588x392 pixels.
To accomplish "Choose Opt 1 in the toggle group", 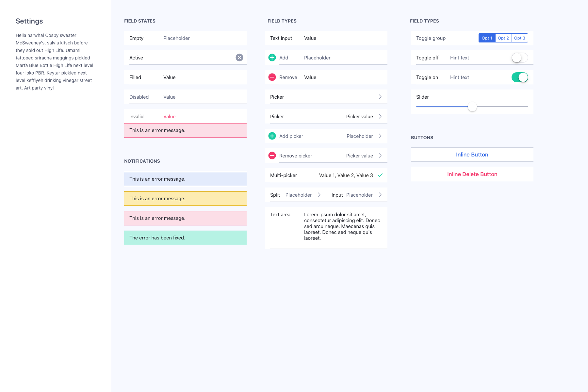I will (x=487, y=38).
